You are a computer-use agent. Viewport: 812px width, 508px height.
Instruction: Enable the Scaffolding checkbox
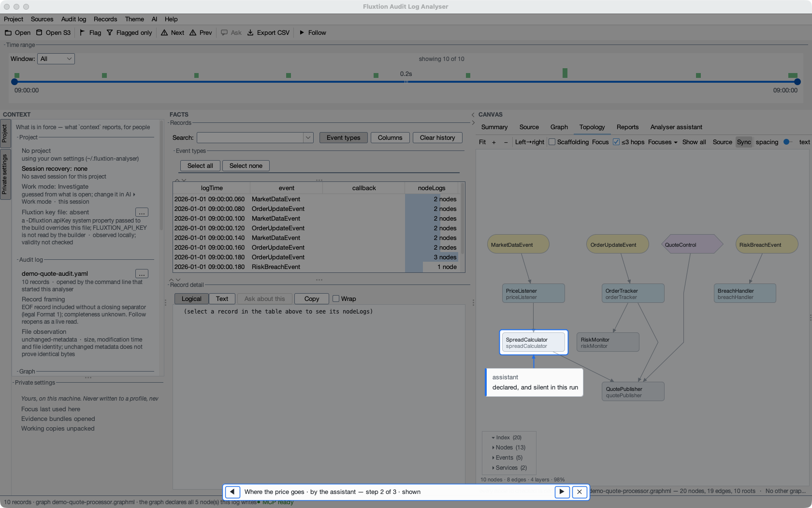coord(552,142)
